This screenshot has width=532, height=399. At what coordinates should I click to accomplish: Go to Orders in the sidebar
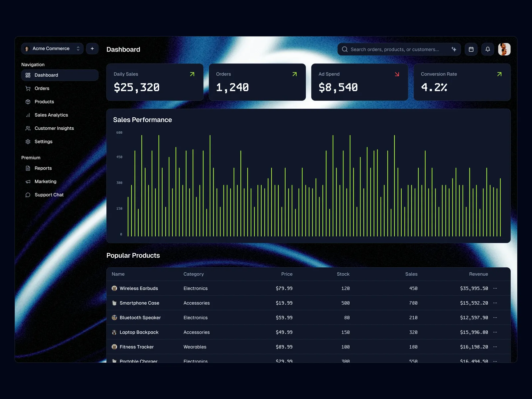[42, 88]
